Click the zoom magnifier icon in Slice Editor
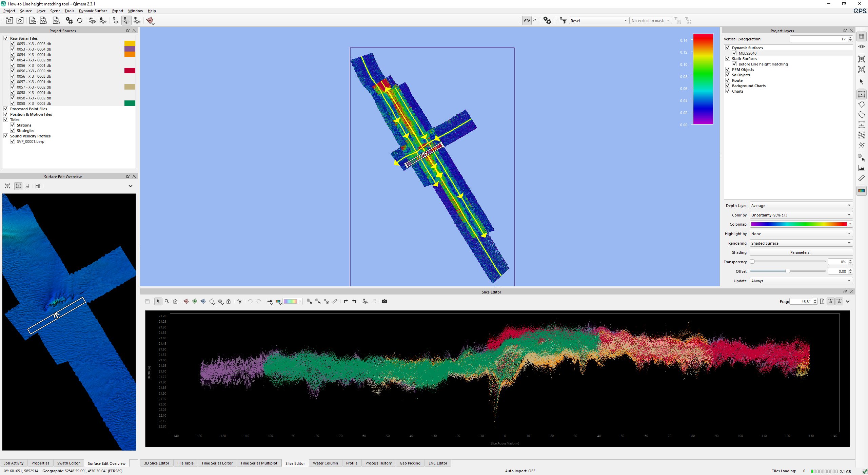Image resolution: width=868 pixels, height=475 pixels. (x=167, y=301)
